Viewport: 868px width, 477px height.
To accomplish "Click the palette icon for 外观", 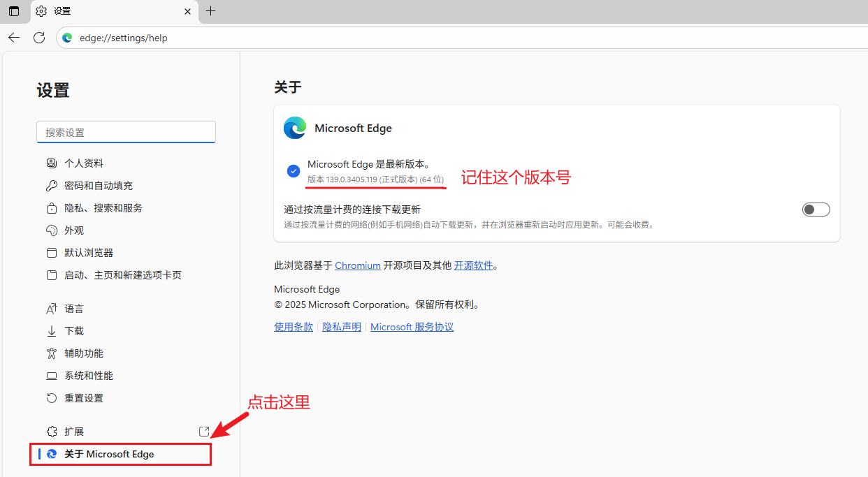I will (x=51, y=230).
